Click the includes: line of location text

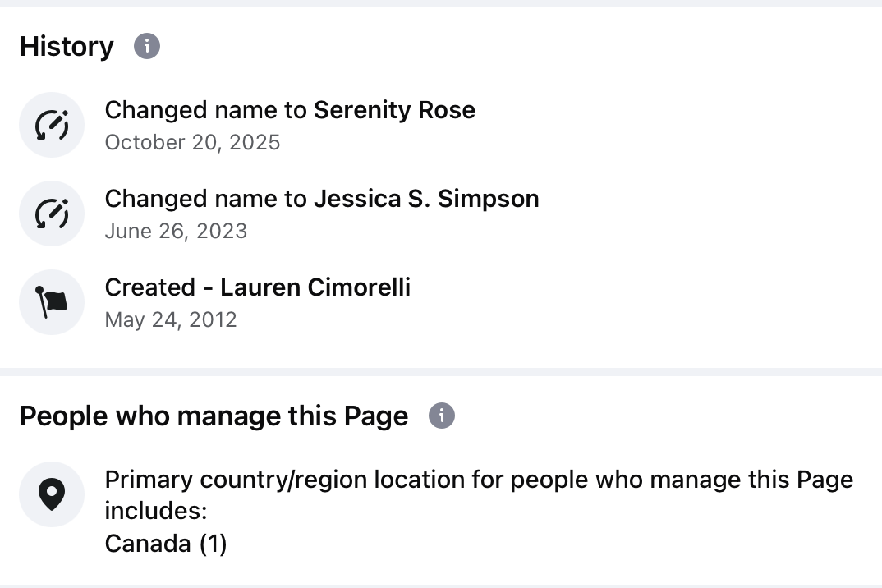click(x=156, y=511)
